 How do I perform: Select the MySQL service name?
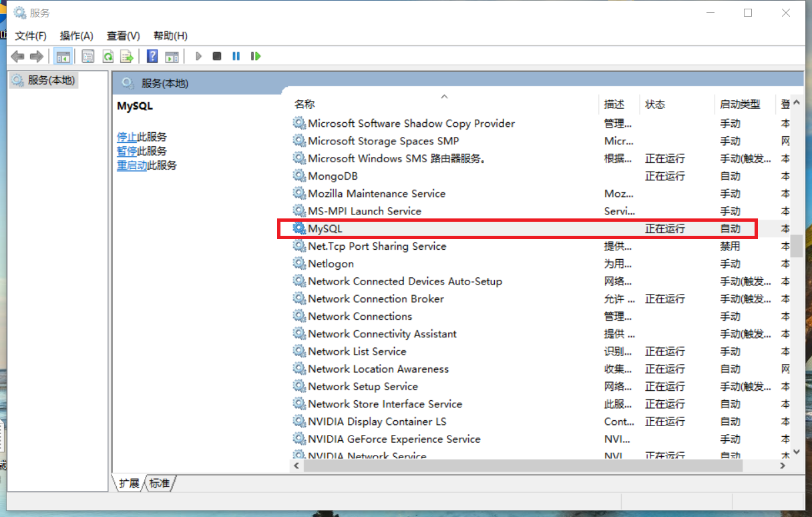[325, 228]
